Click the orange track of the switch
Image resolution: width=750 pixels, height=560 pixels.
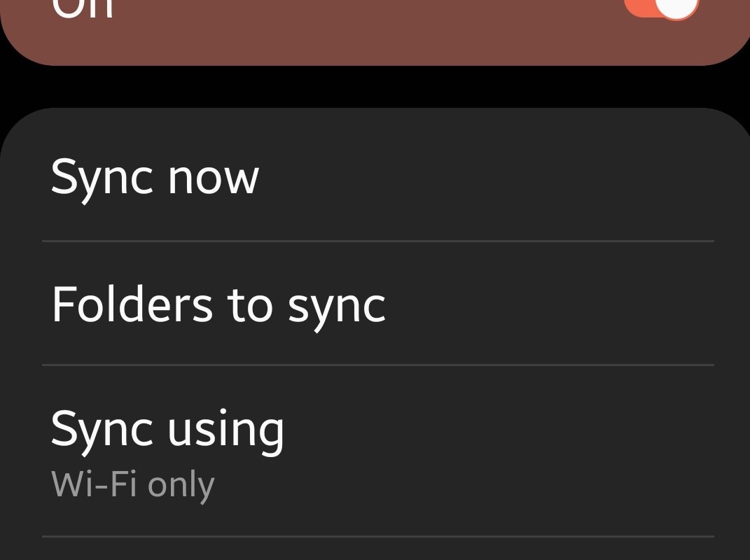[639, 8]
